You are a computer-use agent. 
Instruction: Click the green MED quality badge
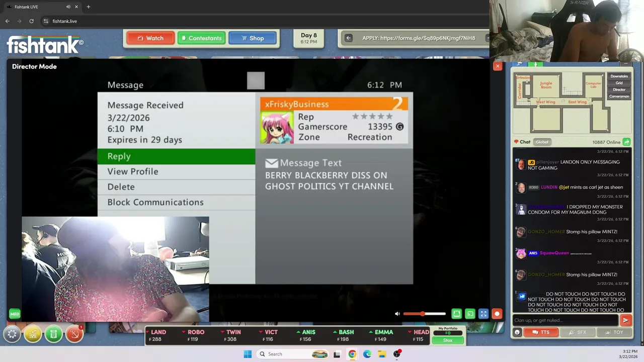[x=15, y=314]
